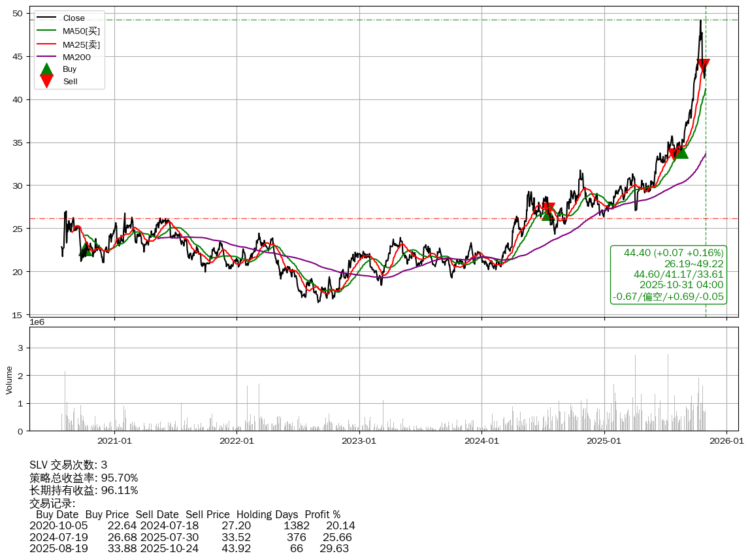Click the black Close line sample in legend
This screenshot has width=750, height=560.
46,18
